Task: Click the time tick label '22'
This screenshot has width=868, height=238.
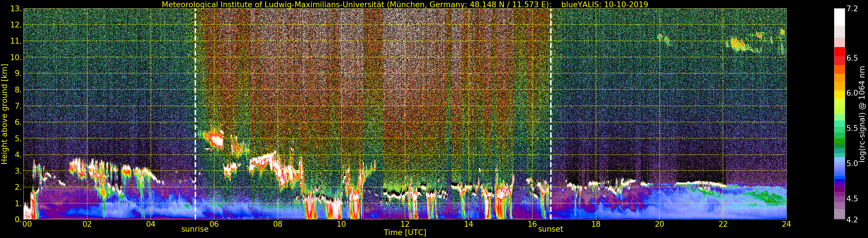Action: [x=723, y=224]
